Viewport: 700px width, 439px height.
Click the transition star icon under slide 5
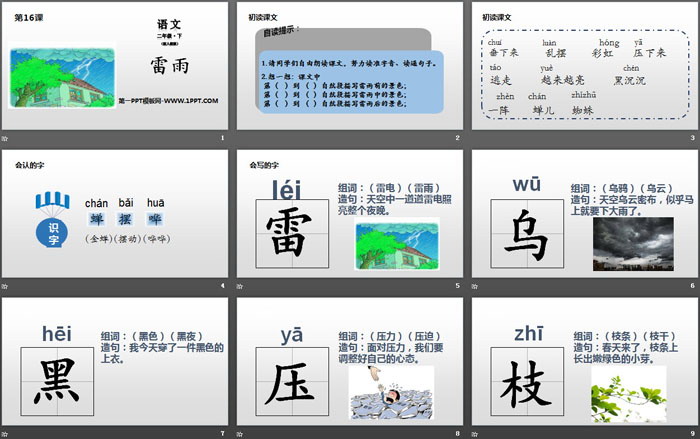tap(240, 286)
